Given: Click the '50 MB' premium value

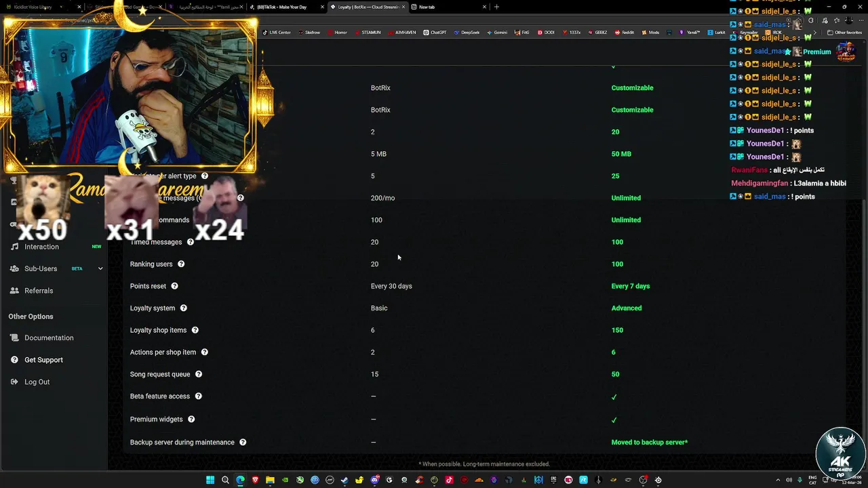Looking at the screenshot, I should click(x=621, y=154).
